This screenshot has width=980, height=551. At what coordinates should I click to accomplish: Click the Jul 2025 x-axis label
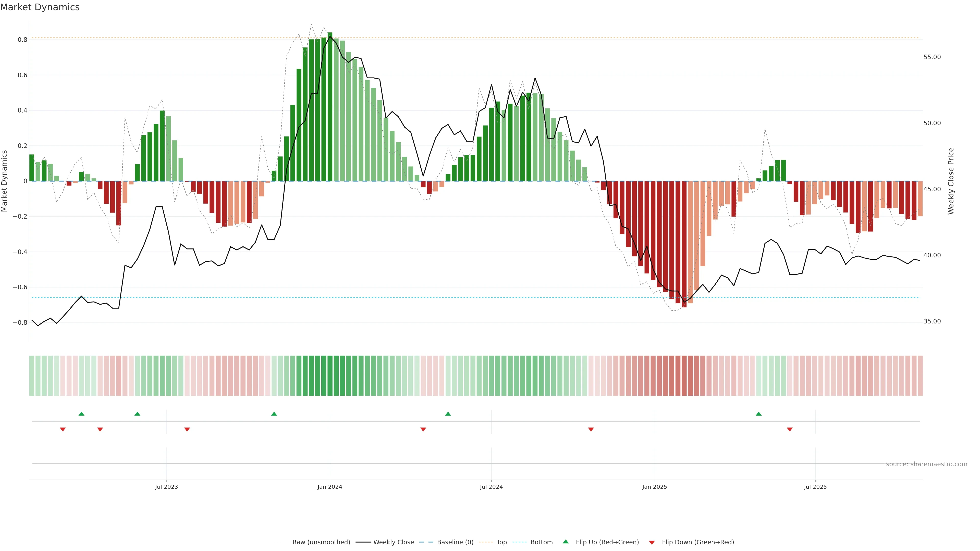tap(815, 487)
